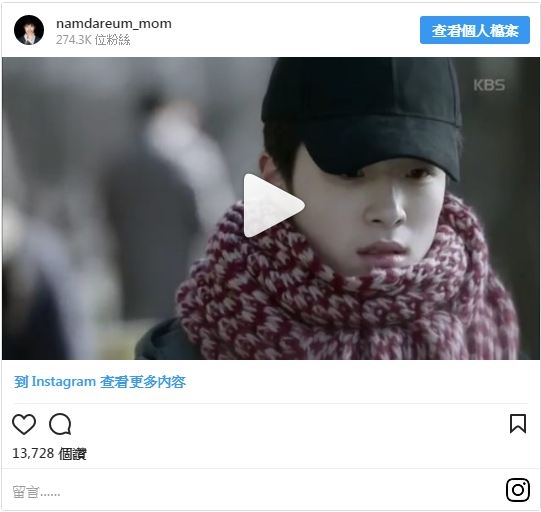Viewport: 541px width, 512px height.
Task: Click the ellipsis after 留言 placeholder
Action: pos(50,495)
